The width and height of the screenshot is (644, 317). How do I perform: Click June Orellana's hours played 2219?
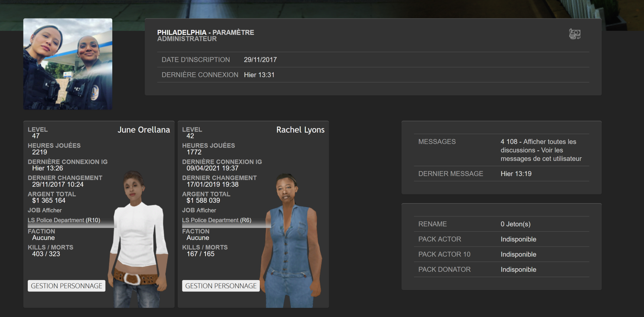pyautogui.click(x=39, y=152)
